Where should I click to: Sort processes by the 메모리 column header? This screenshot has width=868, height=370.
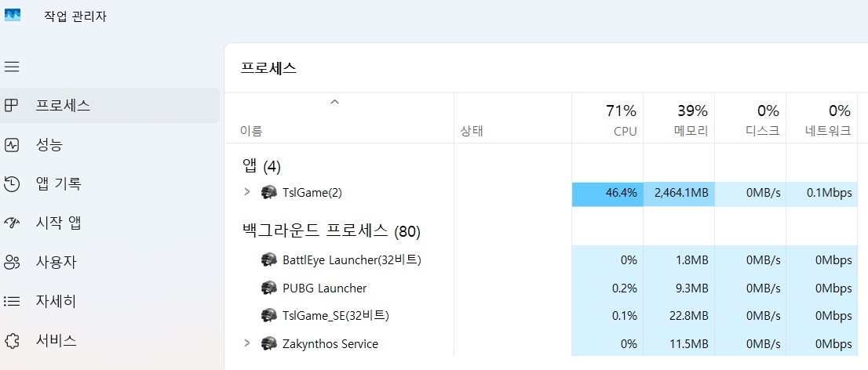tap(679, 118)
